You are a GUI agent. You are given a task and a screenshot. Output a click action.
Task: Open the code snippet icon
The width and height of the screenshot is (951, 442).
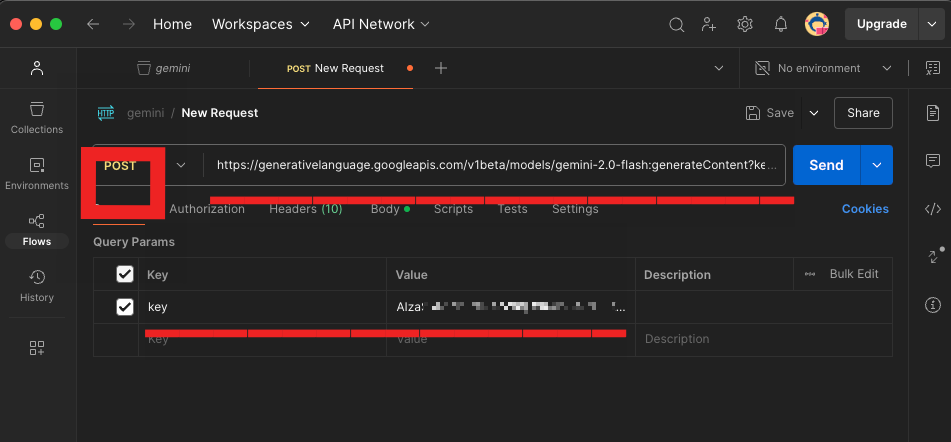click(933, 209)
